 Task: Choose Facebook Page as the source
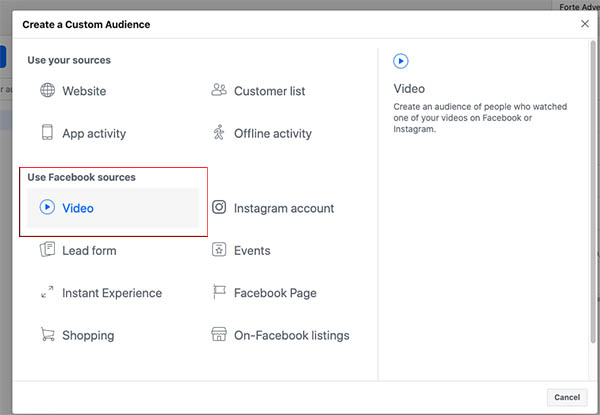click(276, 293)
